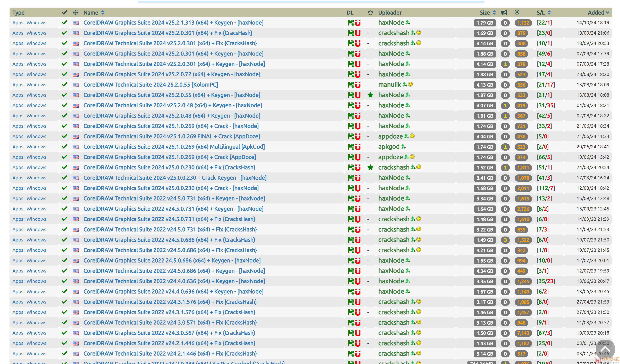The image size is (620, 364).
Task: Click the date 10/03/23 20:18
Action: pyautogui.click(x=593, y=333)
